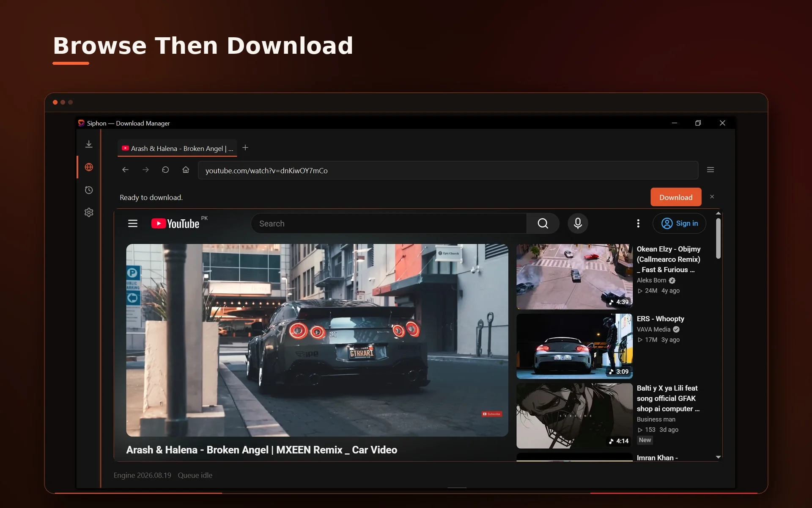Viewport: 812px width, 508px height.
Task: Click the Ready to download status text
Action: tap(151, 197)
